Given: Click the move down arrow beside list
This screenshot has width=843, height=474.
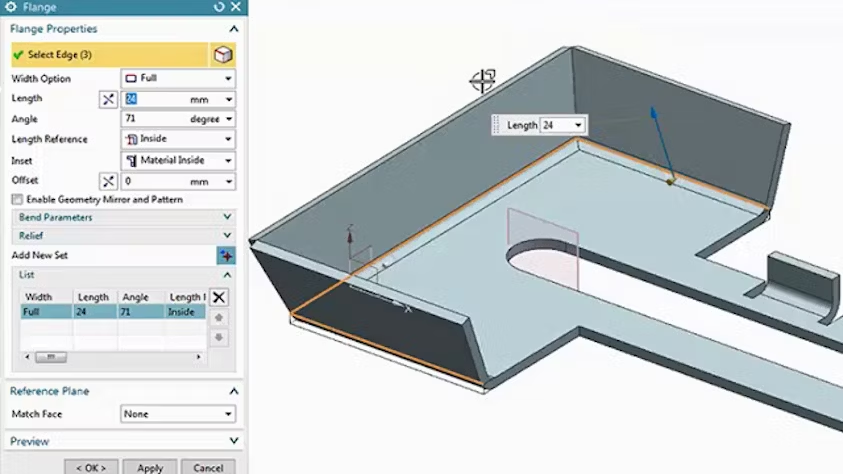Looking at the screenshot, I should [x=219, y=338].
